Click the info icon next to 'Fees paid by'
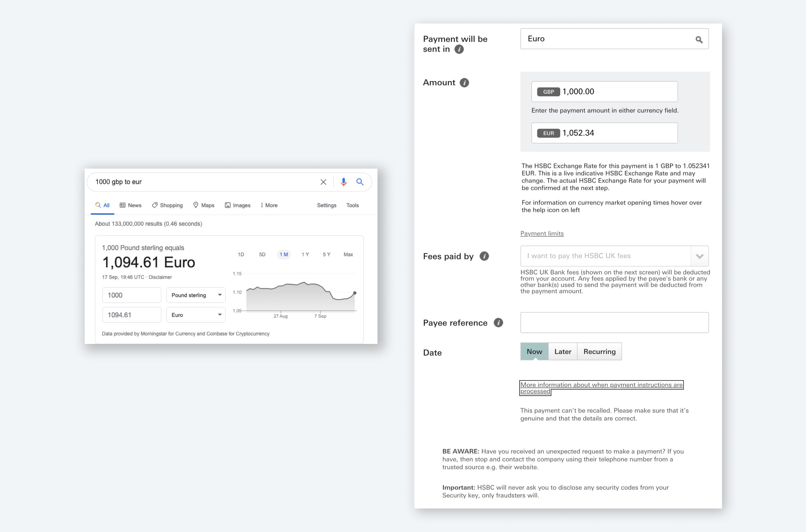This screenshot has width=806, height=532. coord(484,256)
